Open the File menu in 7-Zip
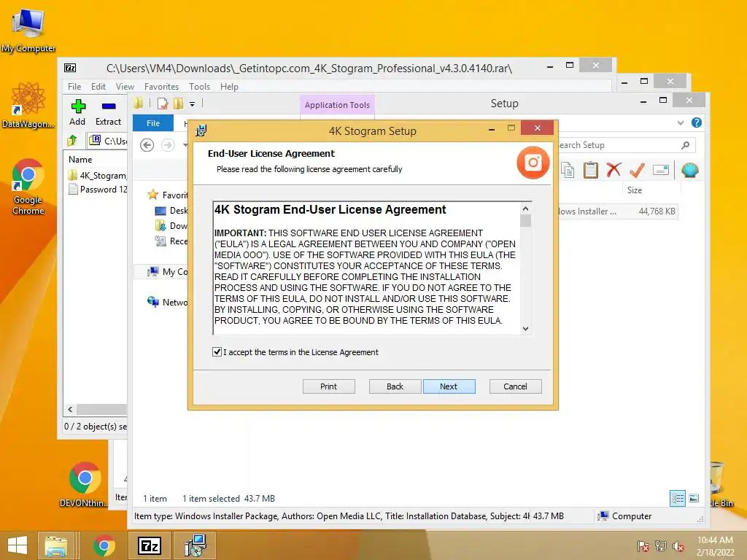Image resolution: width=747 pixels, height=560 pixels. pyautogui.click(x=74, y=87)
